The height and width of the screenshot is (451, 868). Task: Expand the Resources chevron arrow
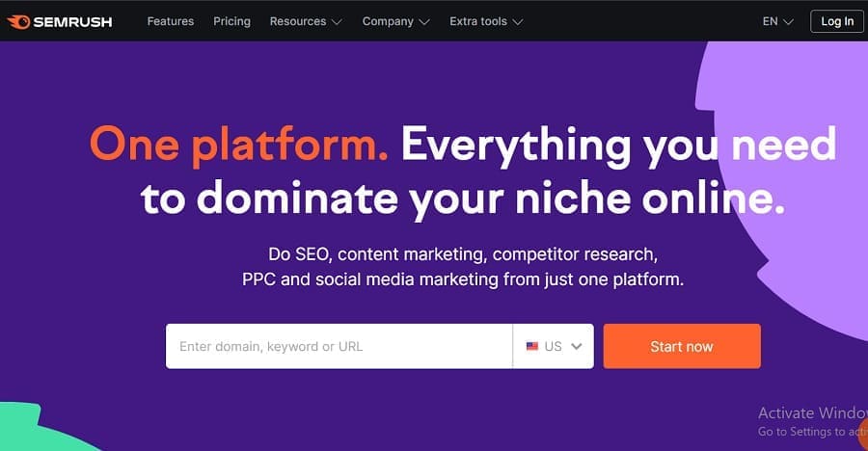(337, 21)
